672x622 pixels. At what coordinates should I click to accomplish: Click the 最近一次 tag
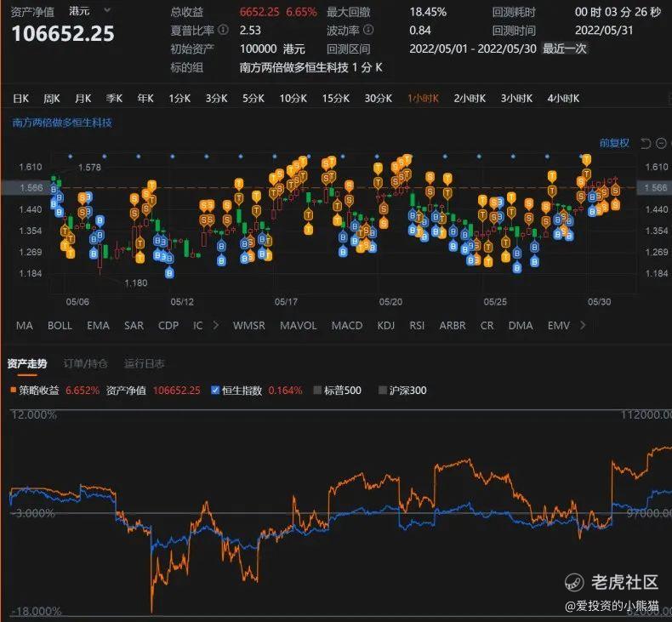565,49
